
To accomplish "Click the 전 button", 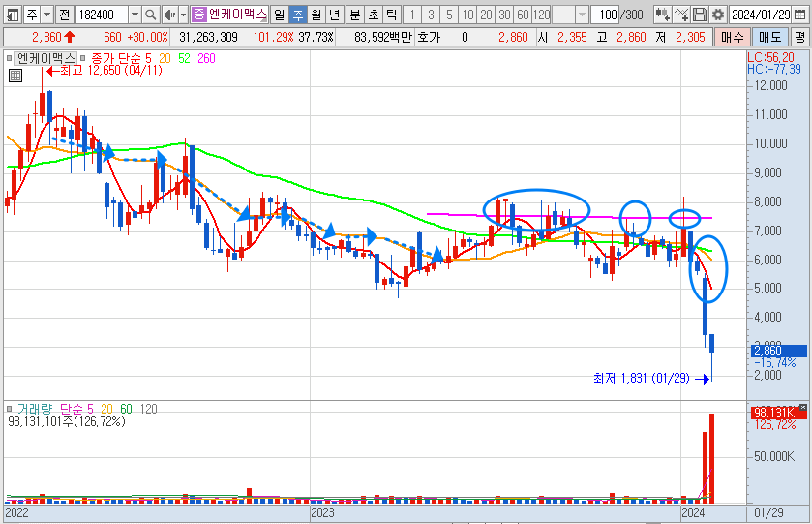I will click(64, 15).
